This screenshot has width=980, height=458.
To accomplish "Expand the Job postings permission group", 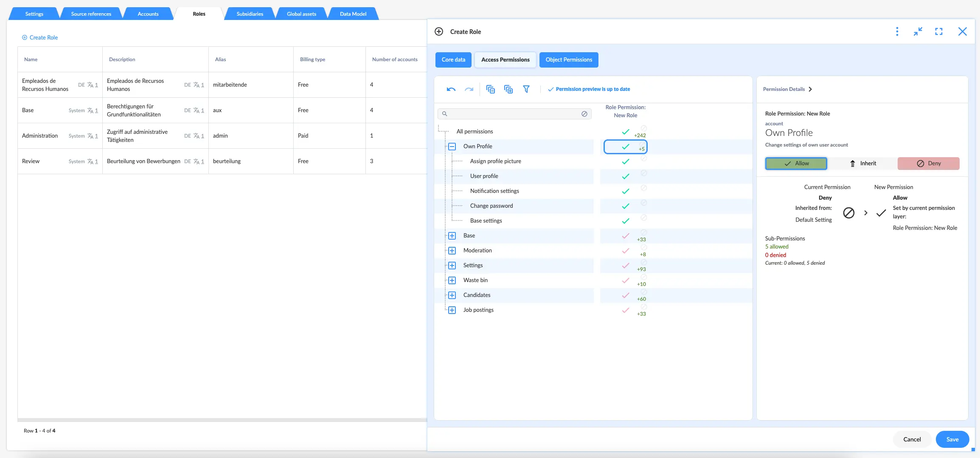I will point(452,310).
